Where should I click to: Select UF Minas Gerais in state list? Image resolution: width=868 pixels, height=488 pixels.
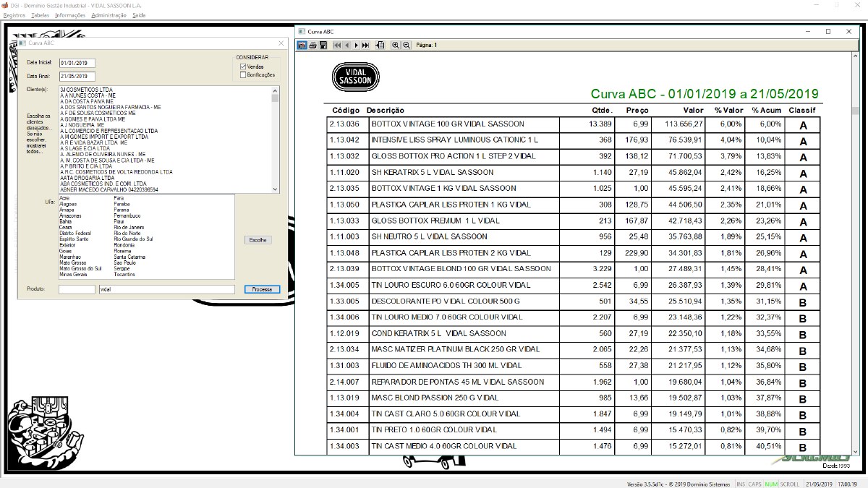click(x=72, y=275)
